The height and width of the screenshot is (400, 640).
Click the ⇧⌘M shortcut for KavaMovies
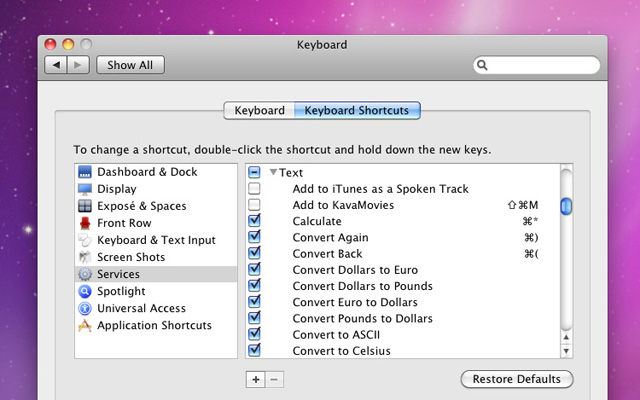(x=523, y=205)
